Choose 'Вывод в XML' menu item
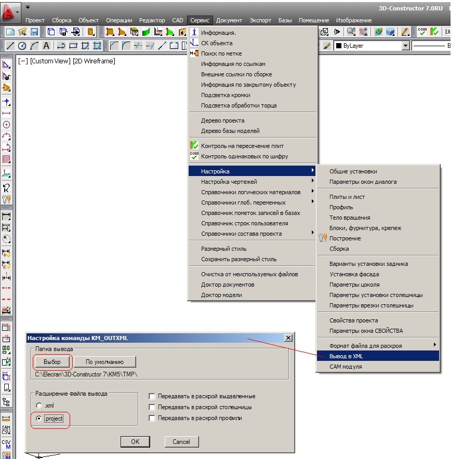This screenshot has width=476, height=459. pyautogui.click(x=346, y=356)
